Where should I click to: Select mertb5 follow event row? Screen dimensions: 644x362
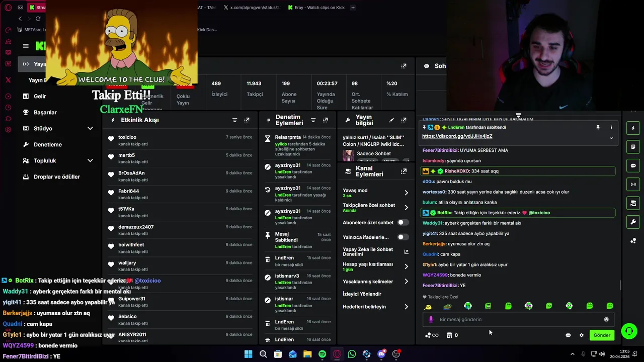pyautogui.click(x=180, y=158)
